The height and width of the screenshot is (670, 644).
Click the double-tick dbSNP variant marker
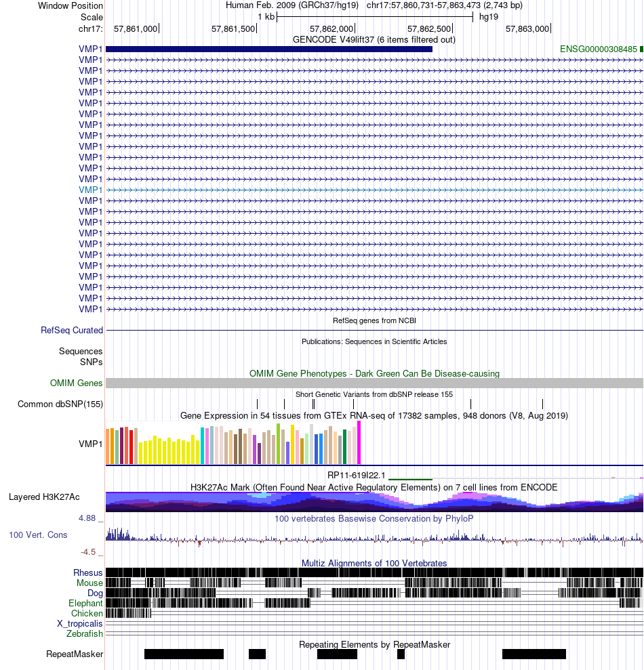coord(313,404)
